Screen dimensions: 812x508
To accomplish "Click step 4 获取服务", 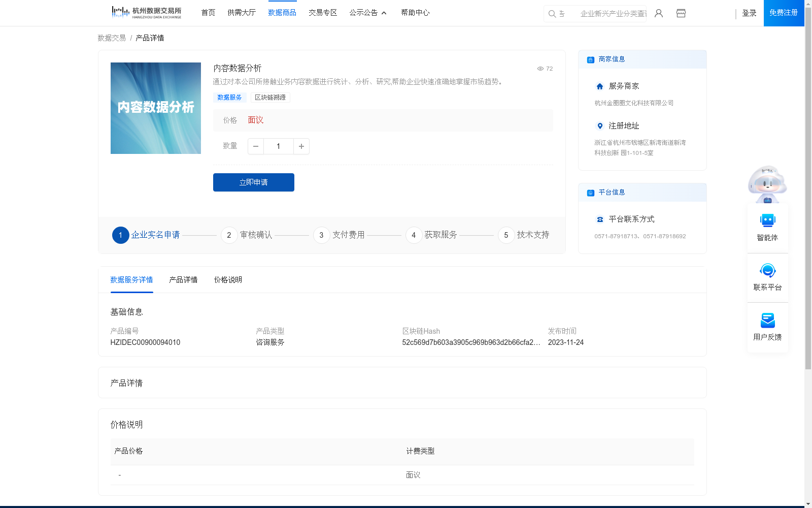I will point(431,235).
